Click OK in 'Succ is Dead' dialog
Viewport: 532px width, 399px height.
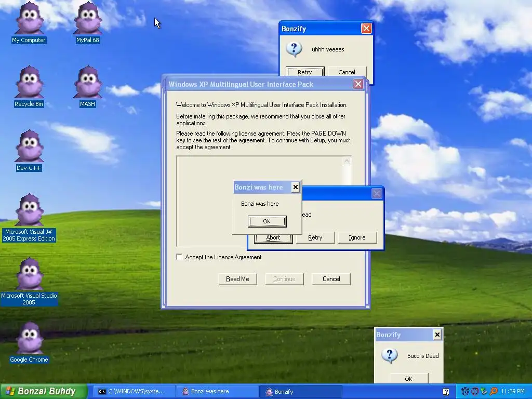click(x=409, y=378)
